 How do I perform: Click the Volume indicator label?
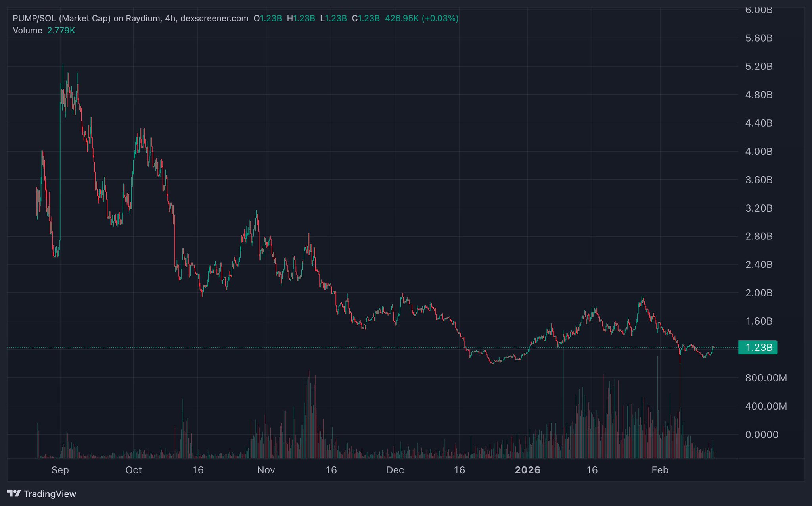tap(27, 31)
